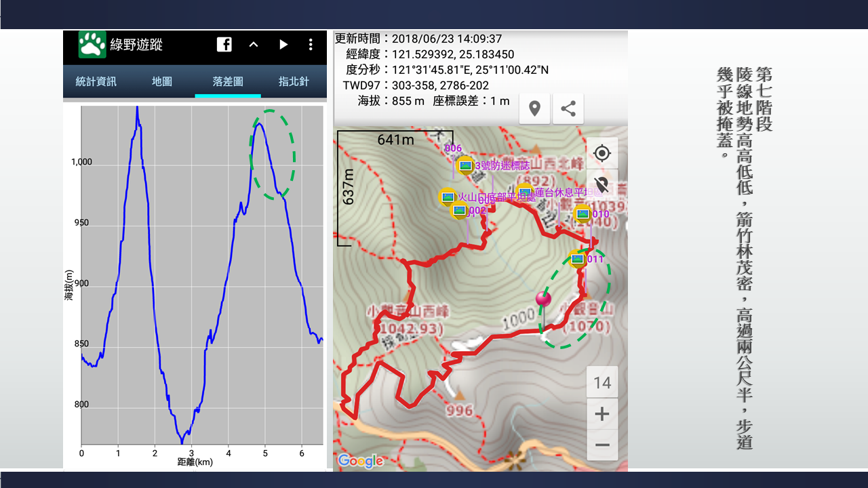Click the 距離(km) axis title

pyautogui.click(x=195, y=462)
